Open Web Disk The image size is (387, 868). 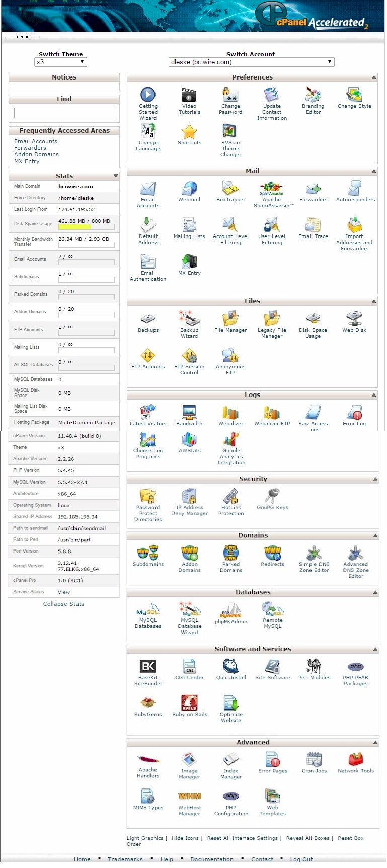[x=354, y=319]
